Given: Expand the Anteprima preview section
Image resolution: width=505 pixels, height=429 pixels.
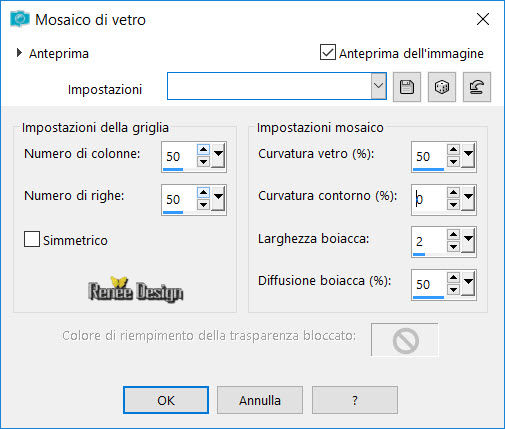Looking at the screenshot, I should (x=19, y=53).
